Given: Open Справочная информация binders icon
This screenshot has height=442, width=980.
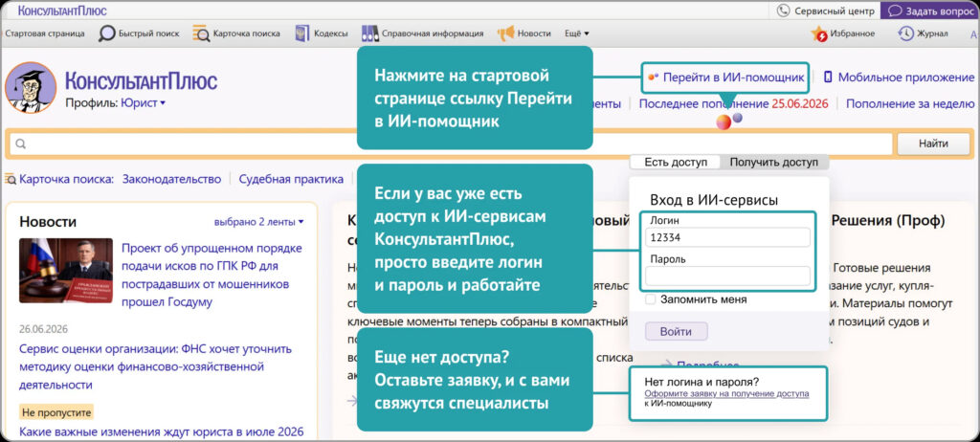Looking at the screenshot, I should 370,33.
